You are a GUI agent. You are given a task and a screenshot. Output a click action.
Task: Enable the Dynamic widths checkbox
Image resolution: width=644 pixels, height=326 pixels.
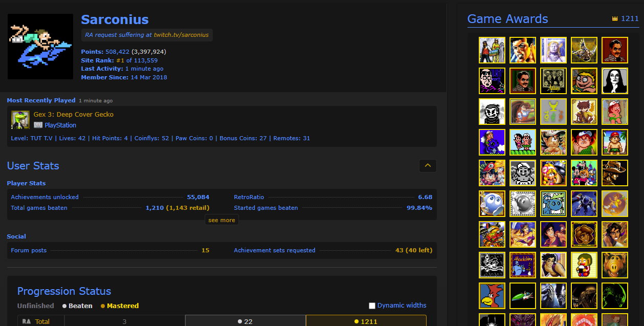(x=372, y=306)
